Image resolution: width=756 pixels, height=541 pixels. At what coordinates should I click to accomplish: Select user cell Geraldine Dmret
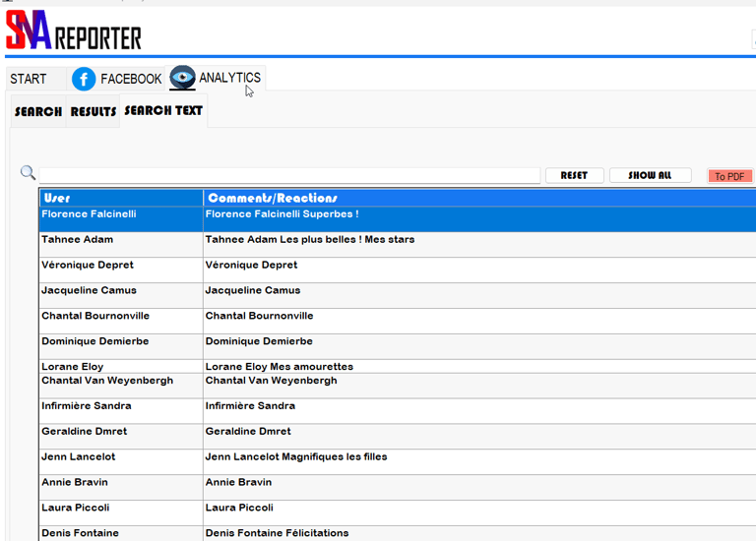[x=121, y=437]
